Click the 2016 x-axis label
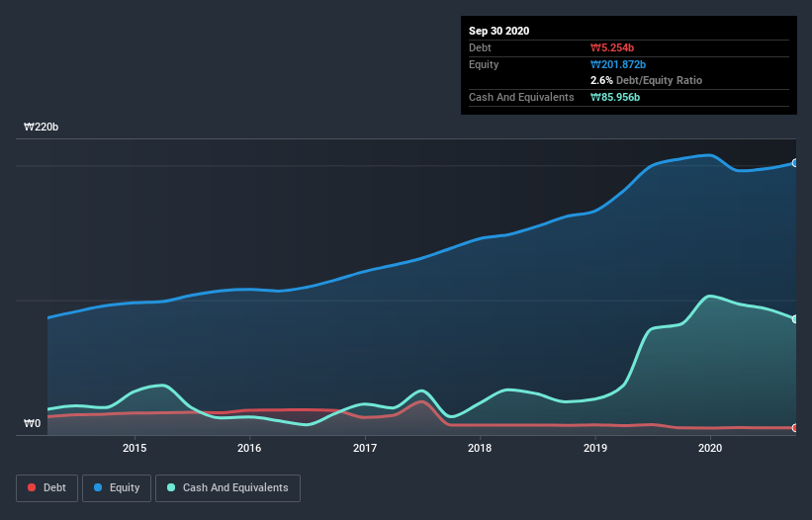The height and width of the screenshot is (520, 812). [249, 448]
